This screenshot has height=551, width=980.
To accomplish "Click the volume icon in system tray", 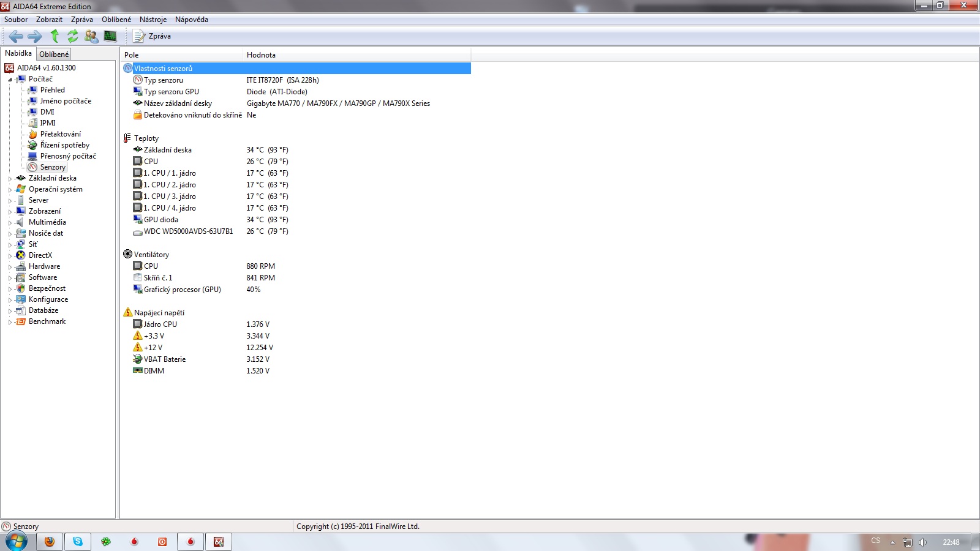I will click(923, 542).
